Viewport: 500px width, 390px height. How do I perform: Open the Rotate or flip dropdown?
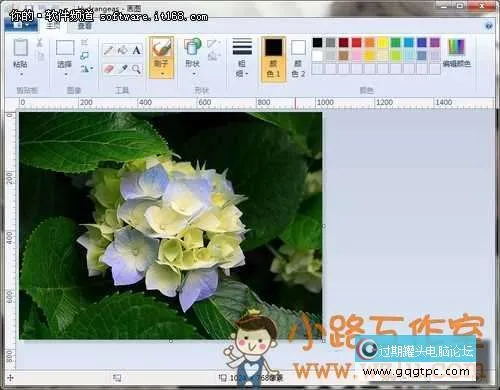coord(86,69)
